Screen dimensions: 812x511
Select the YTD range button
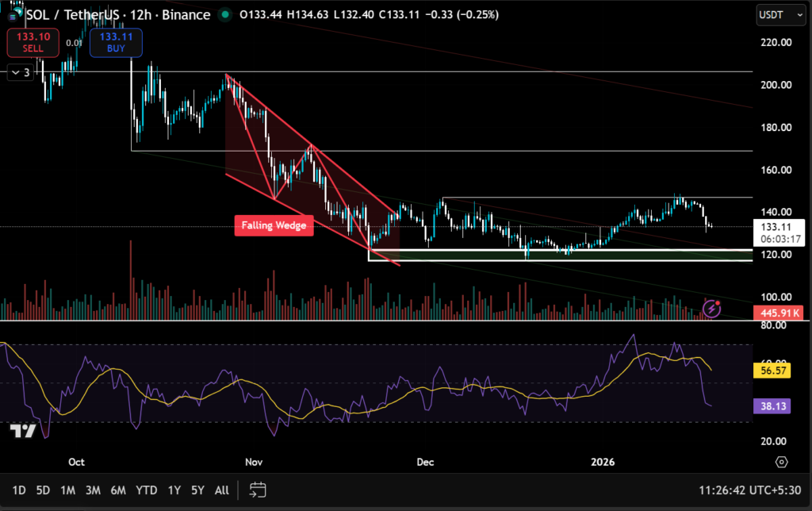(x=146, y=490)
